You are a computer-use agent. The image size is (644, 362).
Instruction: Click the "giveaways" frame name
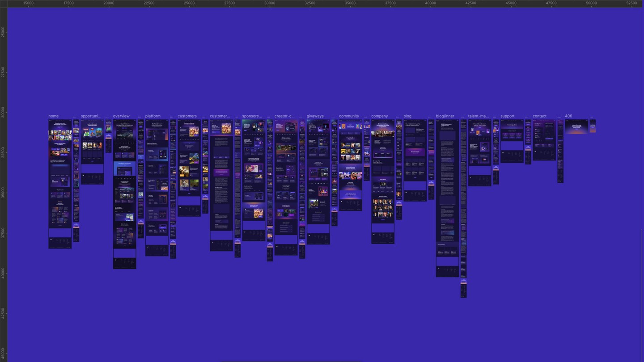pos(315,116)
